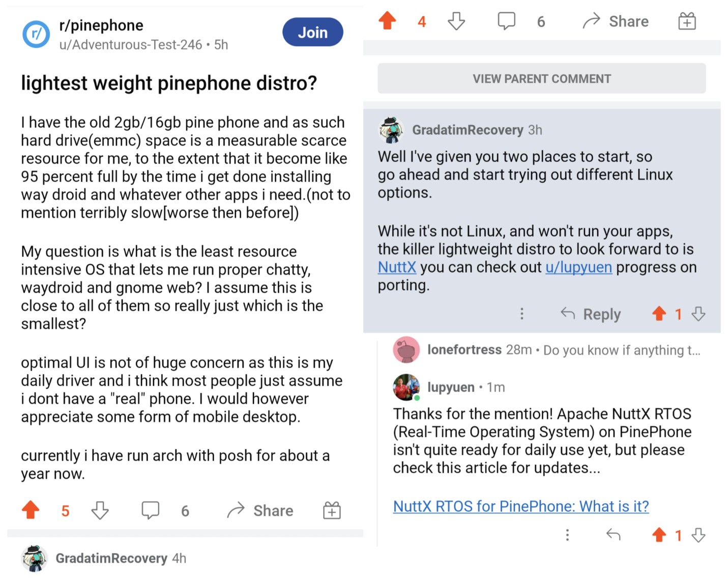Image resolution: width=728 pixels, height=583 pixels.
Task: Open lupyuen's profile avatar
Action: pyautogui.click(x=406, y=387)
